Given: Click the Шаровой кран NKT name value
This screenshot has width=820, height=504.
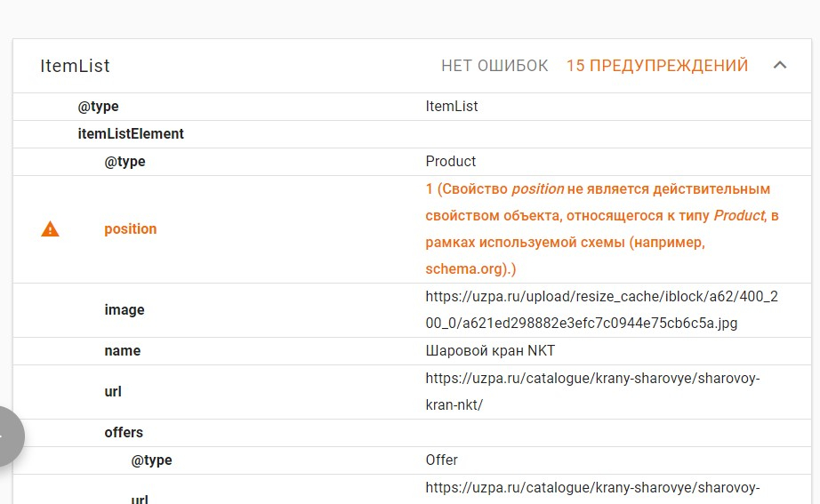Looking at the screenshot, I should coord(490,351).
